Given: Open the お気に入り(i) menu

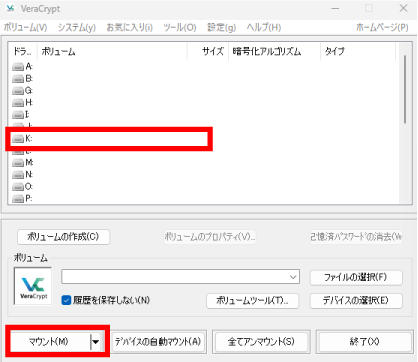Looking at the screenshot, I should [130, 27].
